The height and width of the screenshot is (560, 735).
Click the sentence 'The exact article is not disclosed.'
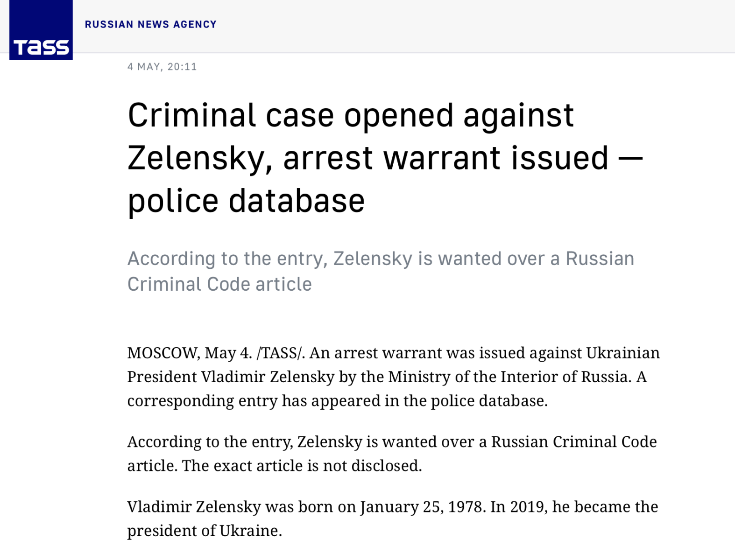pyautogui.click(x=302, y=466)
